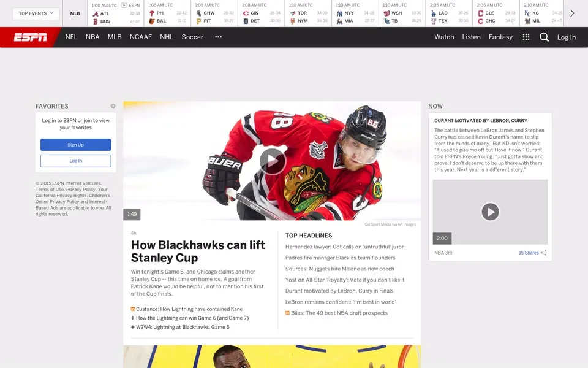Open Bilas: The 40 best NBA draft prospects
The width and height of the screenshot is (588, 368).
tap(339, 313)
